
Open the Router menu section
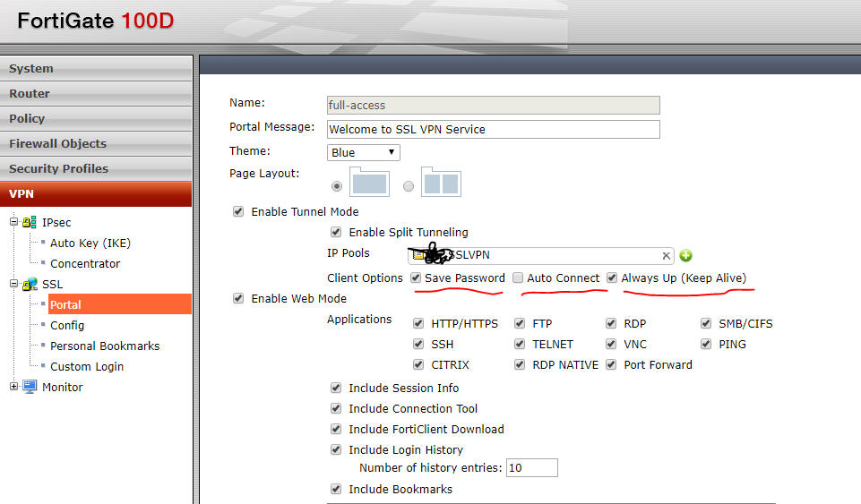[x=96, y=94]
